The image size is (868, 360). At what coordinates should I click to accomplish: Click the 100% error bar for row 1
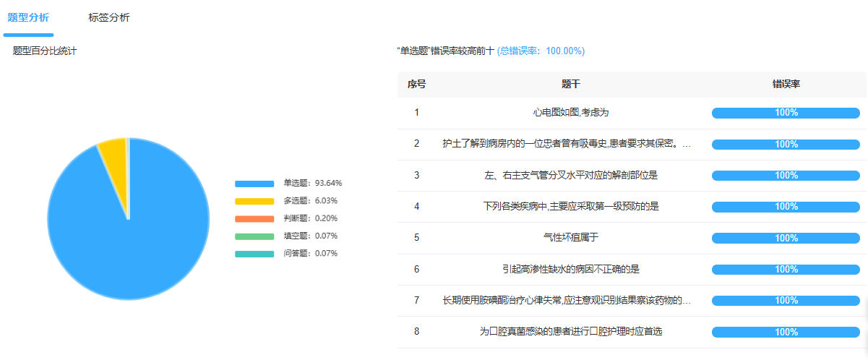click(786, 113)
